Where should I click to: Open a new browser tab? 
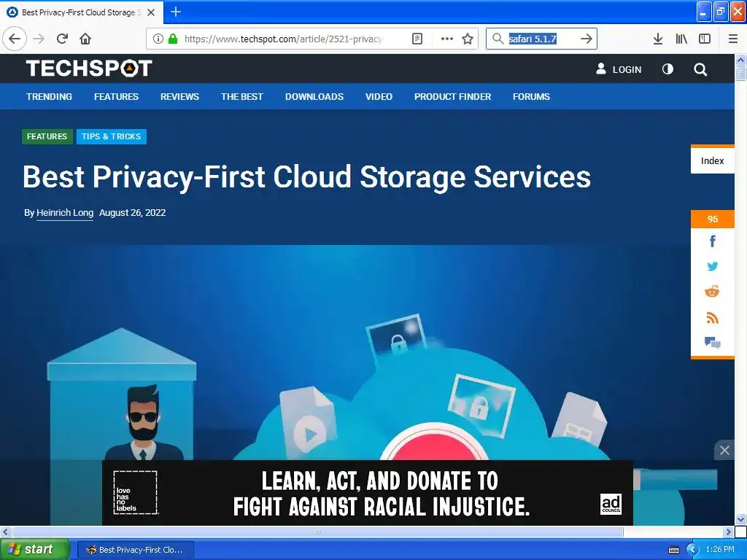[x=176, y=12]
